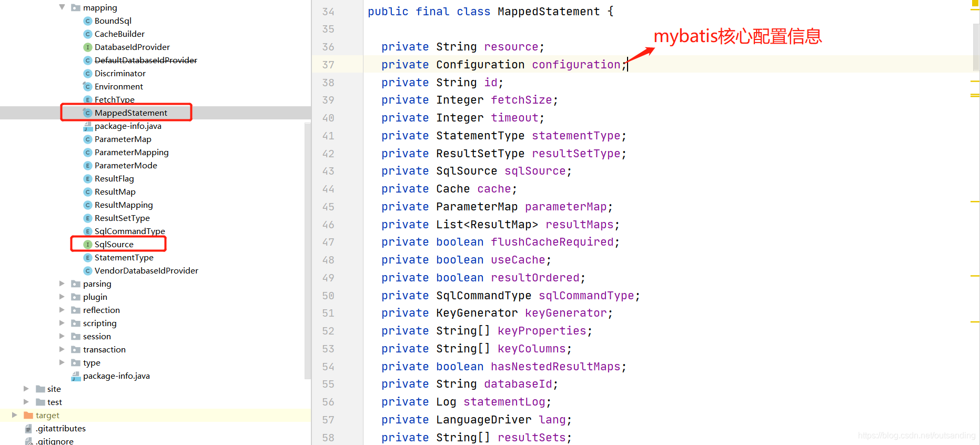The height and width of the screenshot is (445, 980).
Task: Open MappedStatement in the project tree
Action: point(131,113)
